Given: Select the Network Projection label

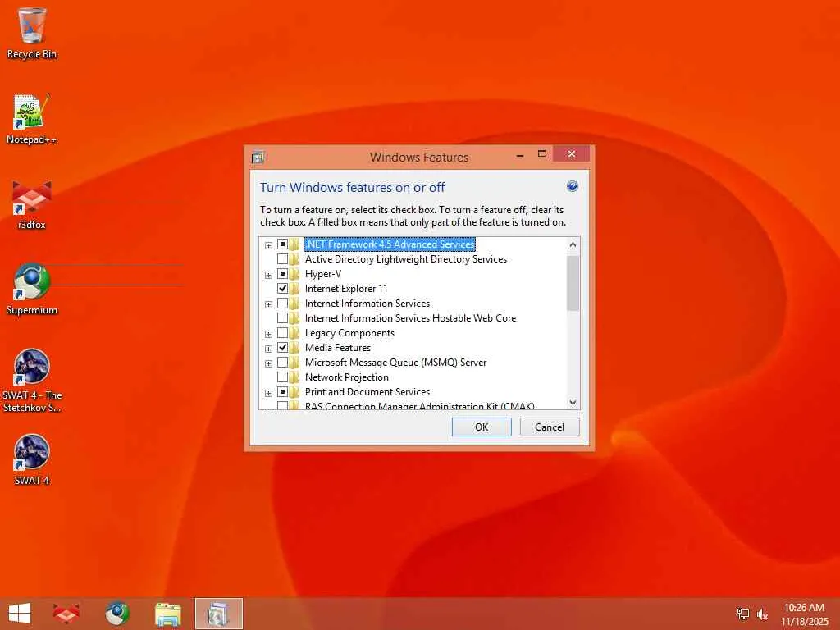Looking at the screenshot, I should [x=347, y=377].
